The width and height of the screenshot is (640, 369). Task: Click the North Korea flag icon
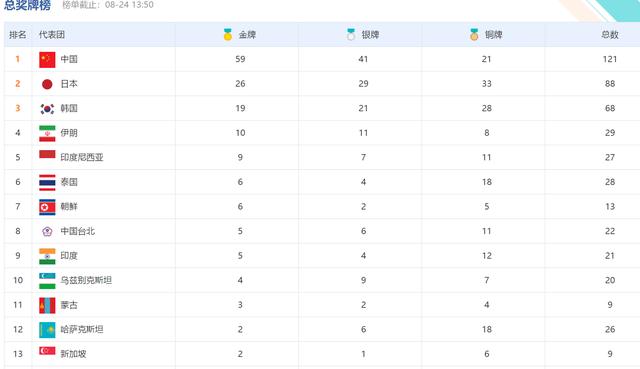tap(47, 207)
